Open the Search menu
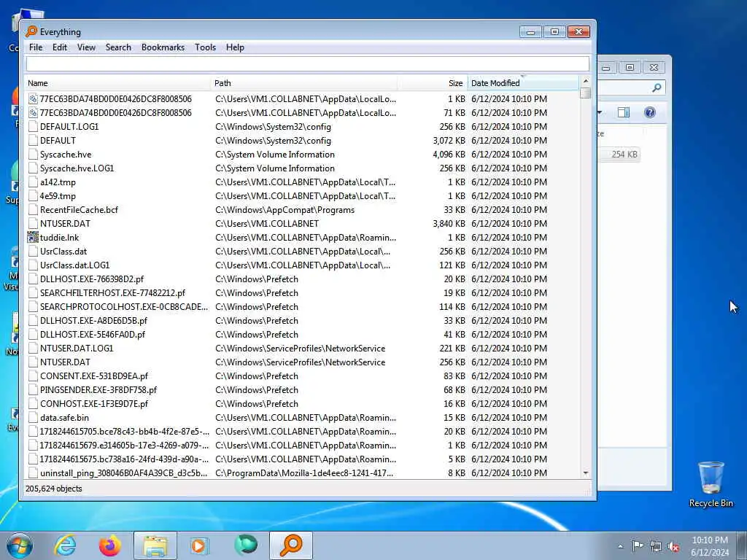This screenshot has width=747, height=560. [118, 47]
